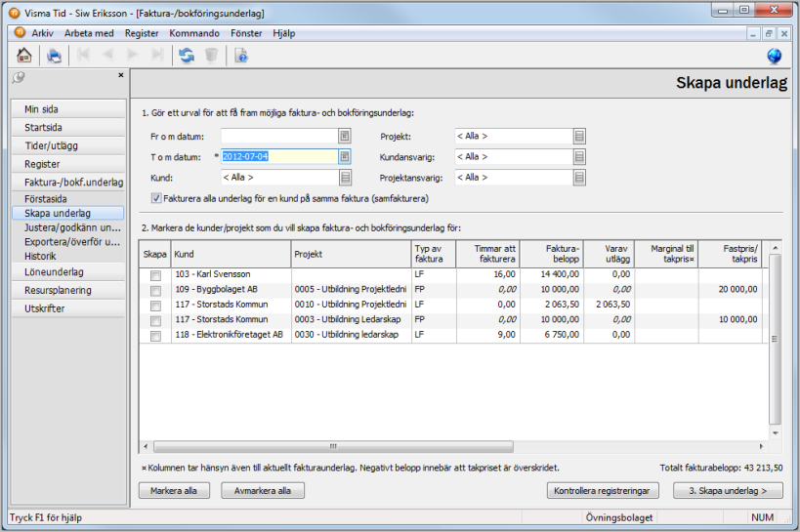
Task: Go to next record arrow icon
Action: point(132,55)
